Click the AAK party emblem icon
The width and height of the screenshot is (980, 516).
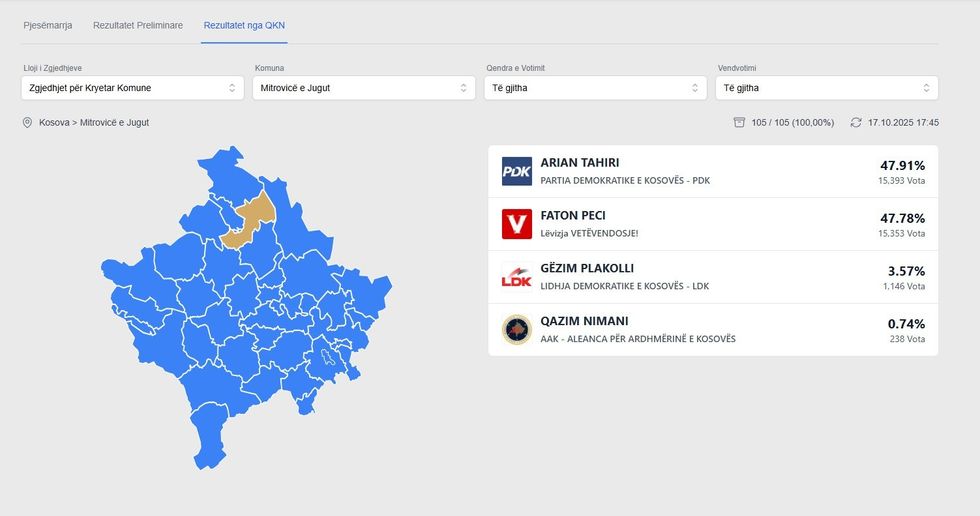pos(516,330)
